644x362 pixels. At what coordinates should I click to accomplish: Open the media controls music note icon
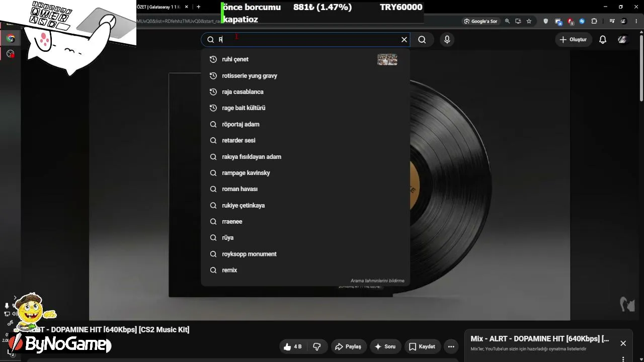pyautogui.click(x=612, y=21)
